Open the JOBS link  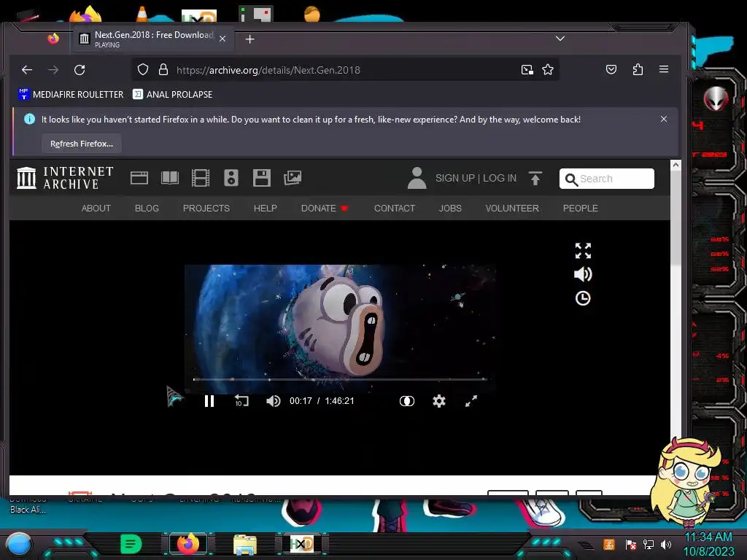pos(450,208)
